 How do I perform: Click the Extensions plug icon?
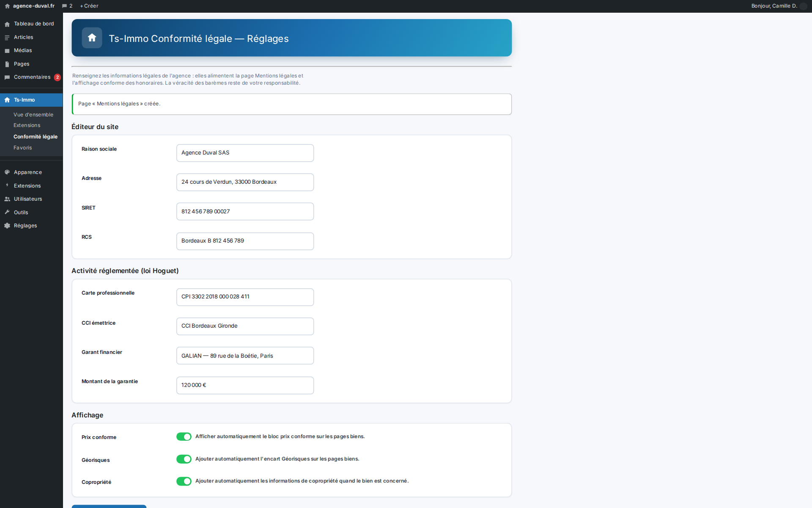click(7, 185)
